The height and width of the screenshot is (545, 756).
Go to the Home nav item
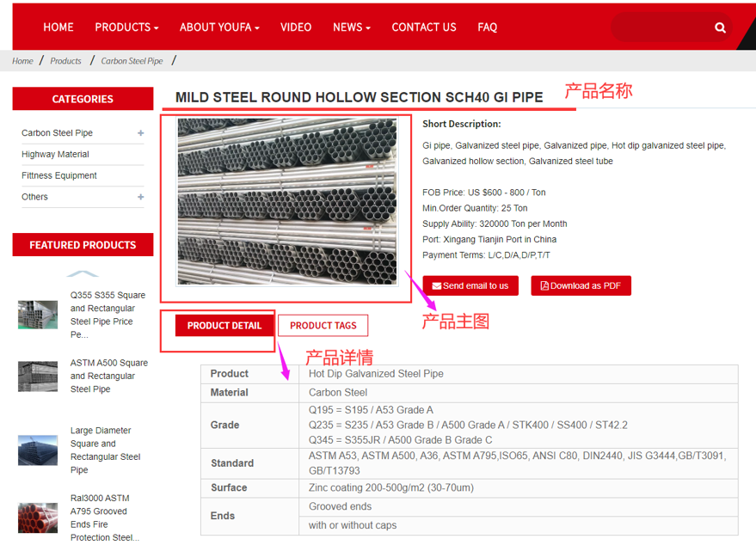(58, 28)
